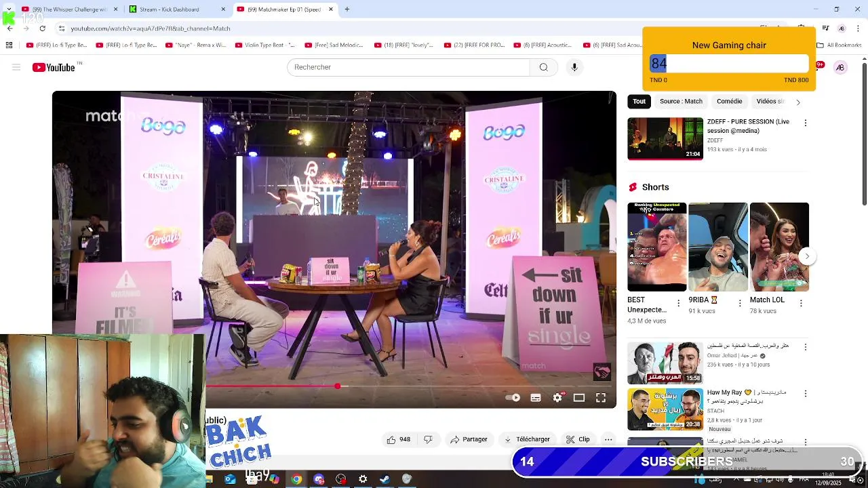Start voice search with the microphone icon
The height and width of the screenshot is (488, 868).
pos(574,67)
